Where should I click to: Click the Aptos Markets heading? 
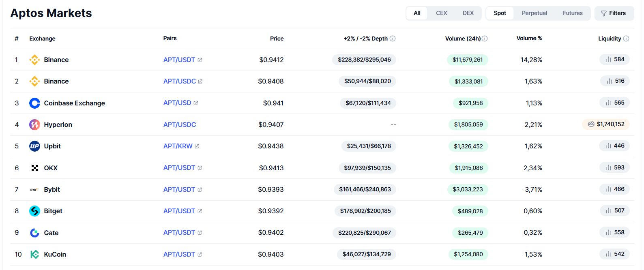point(51,13)
